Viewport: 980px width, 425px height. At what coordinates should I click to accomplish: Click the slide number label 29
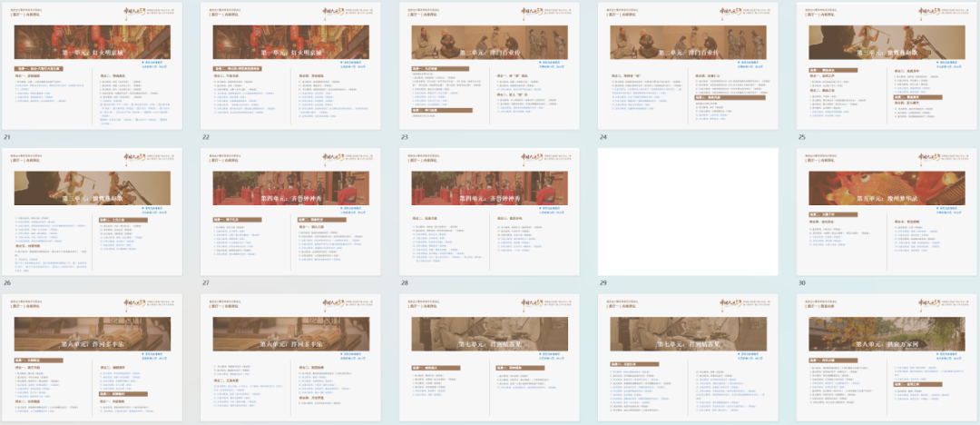pos(603,282)
